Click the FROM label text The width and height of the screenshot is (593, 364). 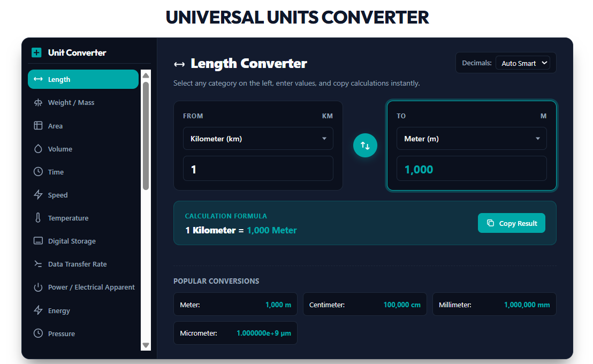click(x=193, y=116)
